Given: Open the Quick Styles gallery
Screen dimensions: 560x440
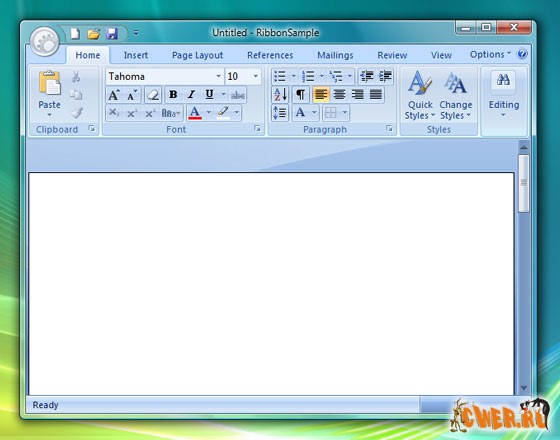Looking at the screenshot, I should click(x=420, y=95).
